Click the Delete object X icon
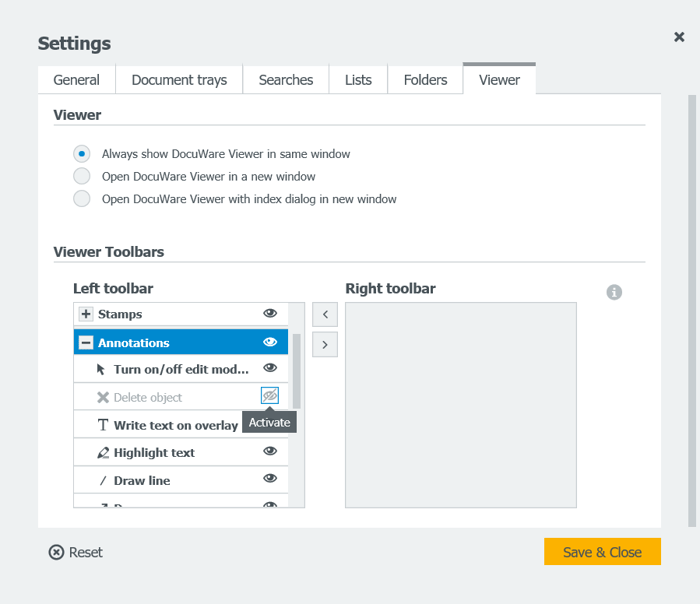This screenshot has height=604, width=700. pyautogui.click(x=102, y=397)
